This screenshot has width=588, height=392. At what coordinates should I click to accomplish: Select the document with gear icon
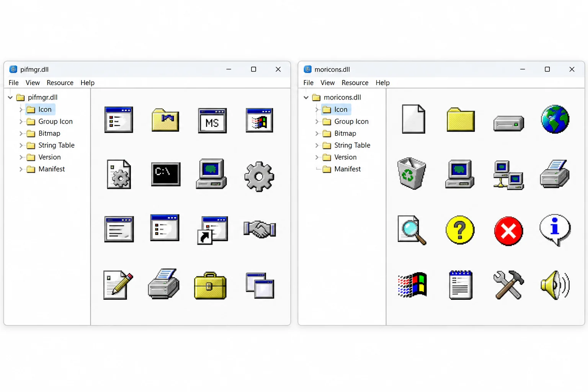coord(119,175)
